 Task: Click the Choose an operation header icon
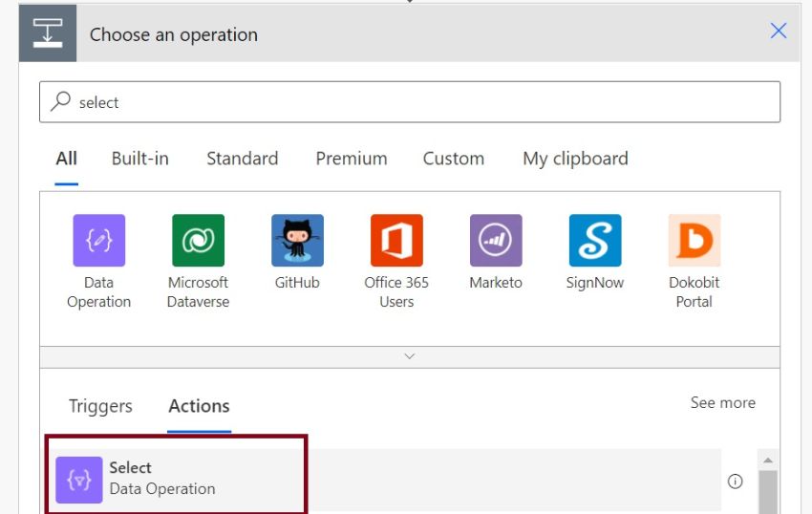pos(48,33)
